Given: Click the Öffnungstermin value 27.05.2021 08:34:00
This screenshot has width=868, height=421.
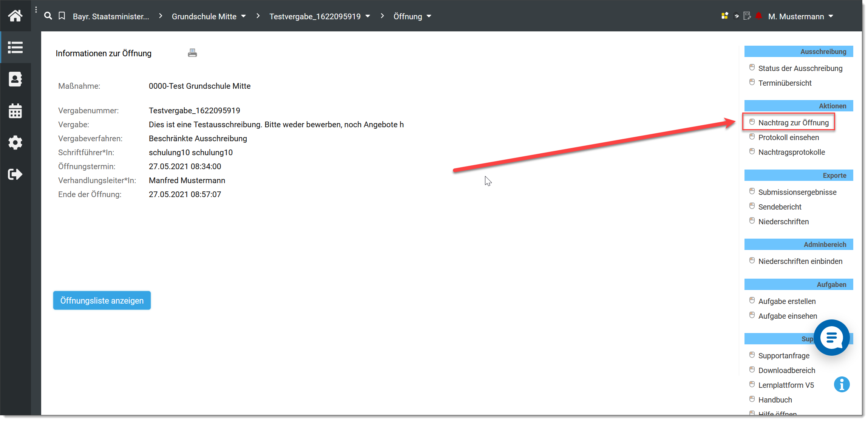Looking at the screenshot, I should pyautogui.click(x=185, y=167).
